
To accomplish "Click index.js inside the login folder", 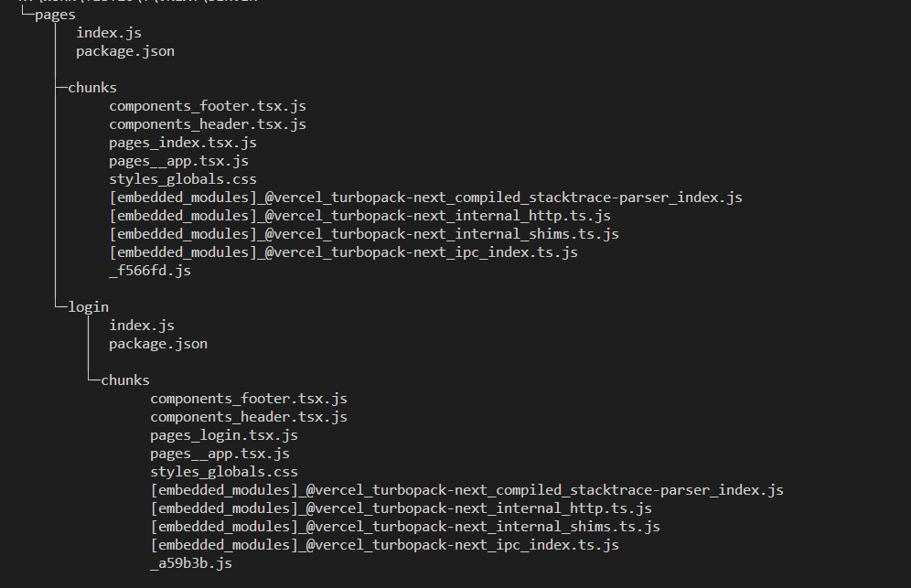I will pos(142,326).
